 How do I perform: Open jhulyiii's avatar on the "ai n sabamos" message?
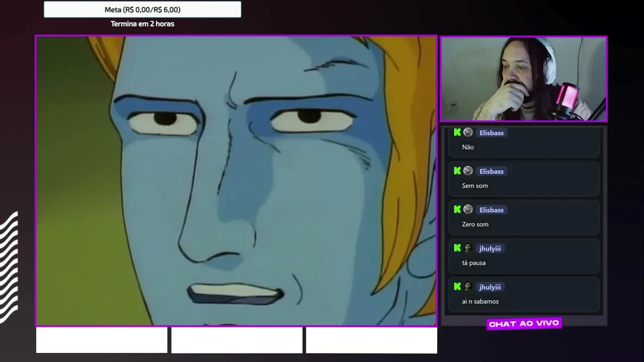point(468,287)
